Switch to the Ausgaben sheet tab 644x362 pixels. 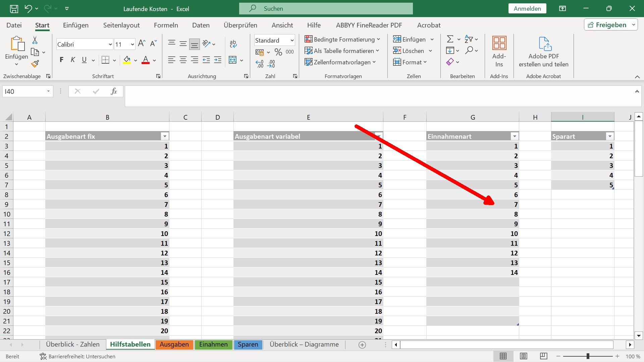(x=174, y=344)
